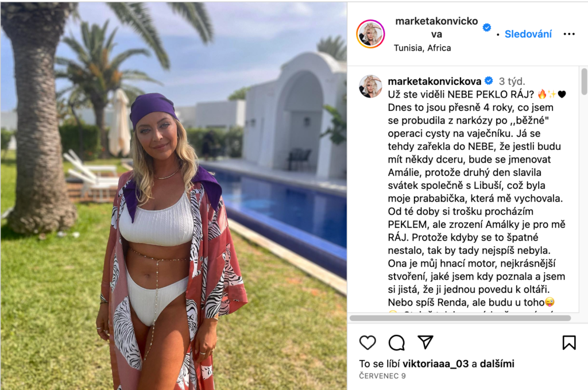The width and height of the screenshot is (588, 390).
Task: Toggle the Sledování following button
Action: [x=528, y=34]
